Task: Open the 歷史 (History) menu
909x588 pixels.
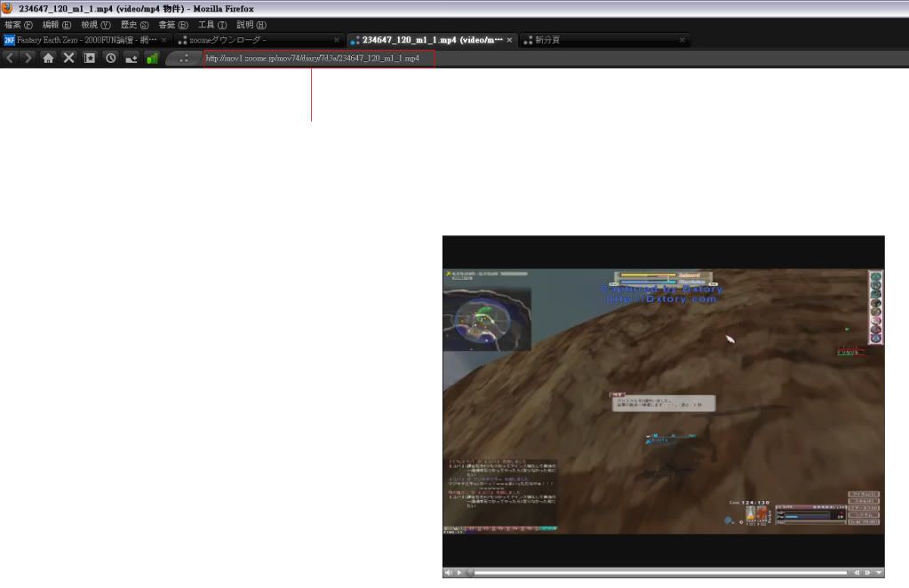Action: [x=134, y=25]
